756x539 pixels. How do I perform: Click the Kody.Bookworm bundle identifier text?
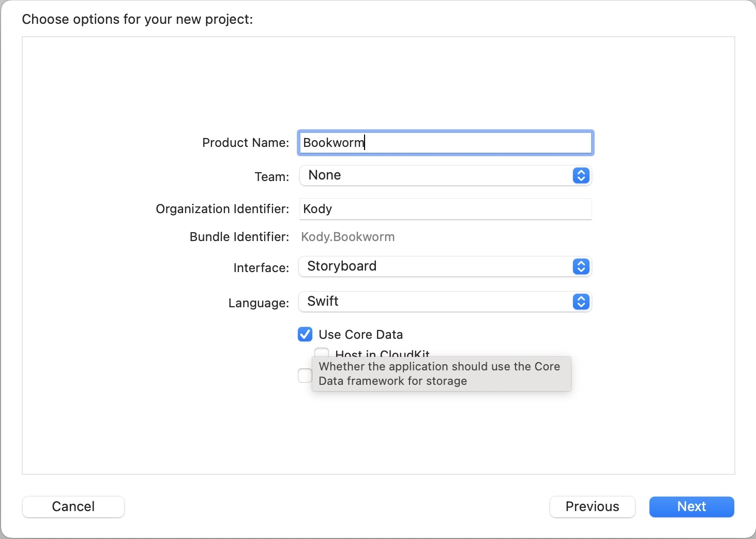(x=347, y=237)
